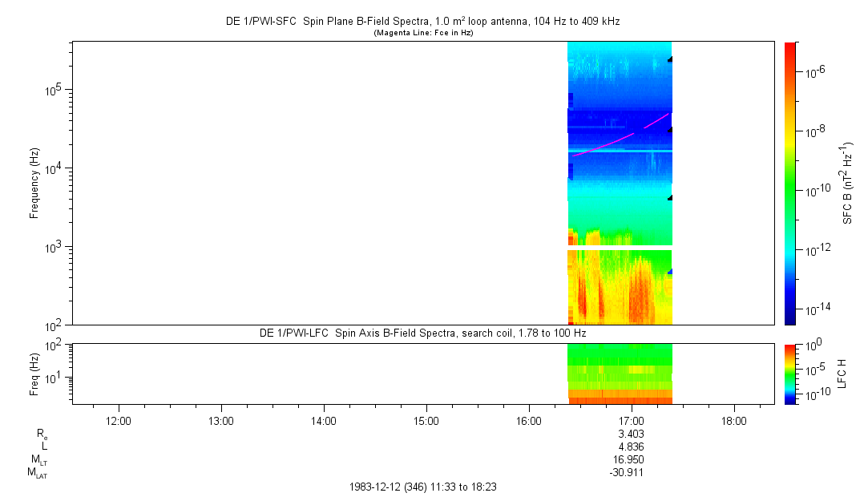The width and height of the screenshot is (868, 497).
Task: Click the 18:00 time axis label
Action: point(734,420)
